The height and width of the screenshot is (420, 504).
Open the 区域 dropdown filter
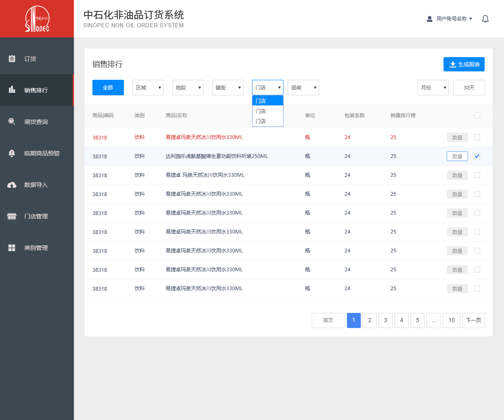point(148,87)
